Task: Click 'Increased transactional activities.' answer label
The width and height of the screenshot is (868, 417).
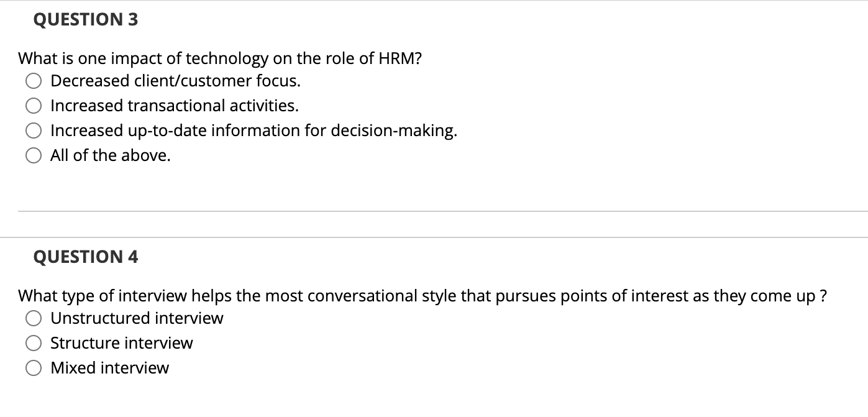Action: (x=174, y=105)
